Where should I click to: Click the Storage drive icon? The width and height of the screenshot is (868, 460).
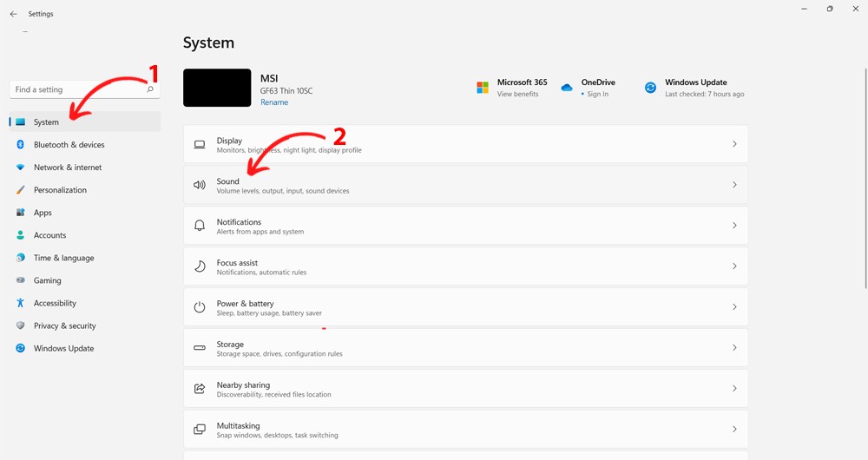(200, 348)
